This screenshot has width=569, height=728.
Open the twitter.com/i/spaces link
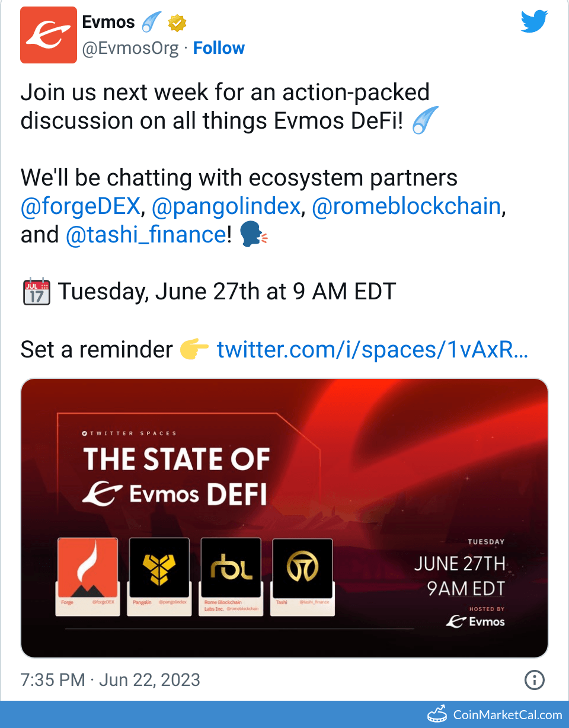(x=372, y=350)
